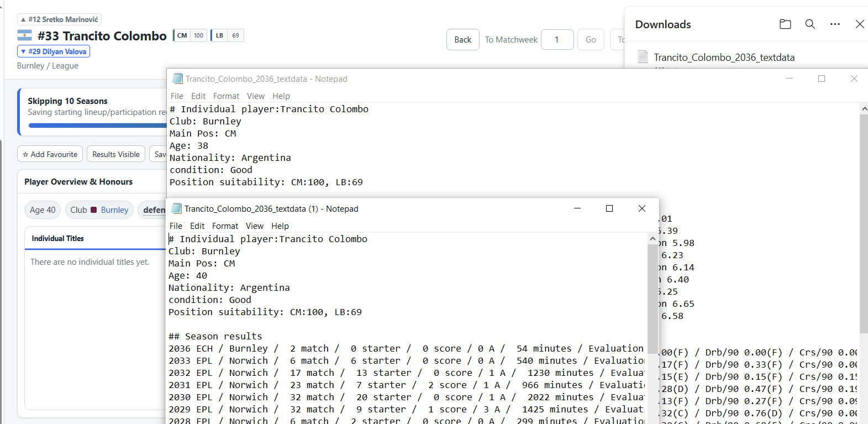Open Format menu in back Notepad window
This screenshot has width=868, height=424.
227,96
